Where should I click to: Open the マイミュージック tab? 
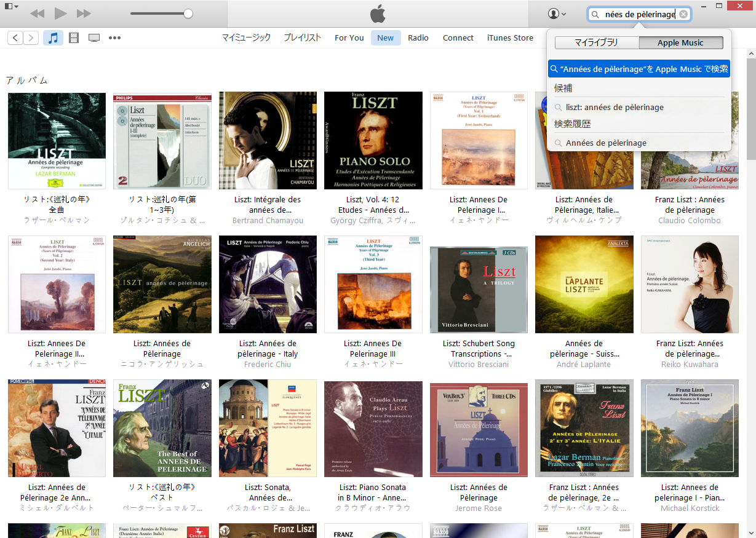pos(246,38)
